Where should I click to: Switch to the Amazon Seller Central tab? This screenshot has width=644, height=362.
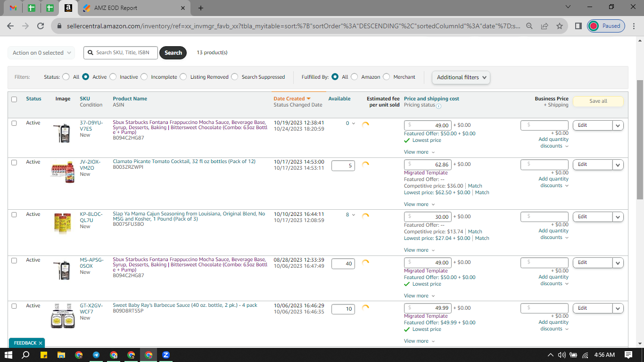68,8
